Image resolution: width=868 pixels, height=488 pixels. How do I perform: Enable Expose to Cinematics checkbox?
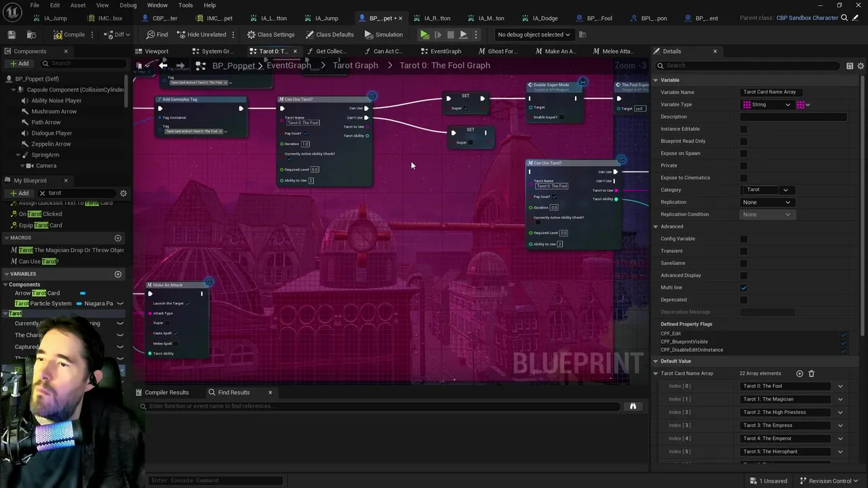tap(744, 178)
